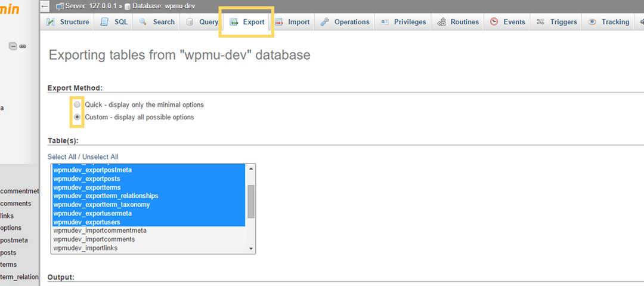Click the table list scrollbar up arrow

pos(251,168)
